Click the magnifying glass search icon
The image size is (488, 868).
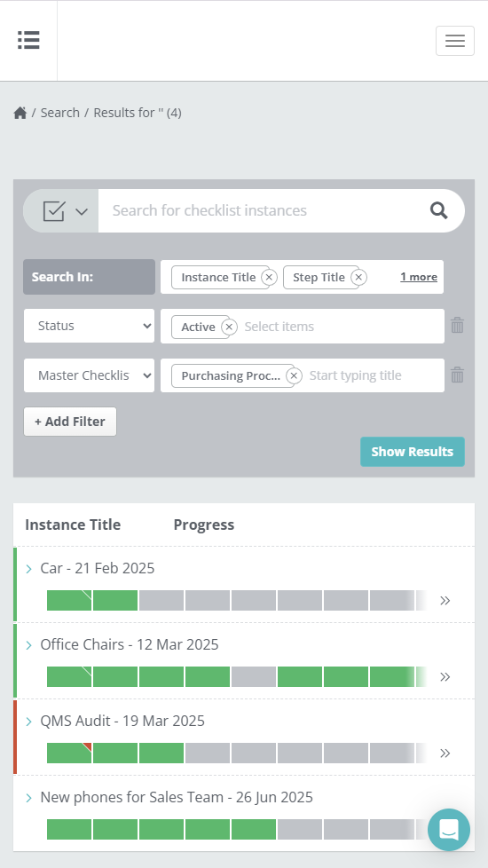click(x=439, y=210)
